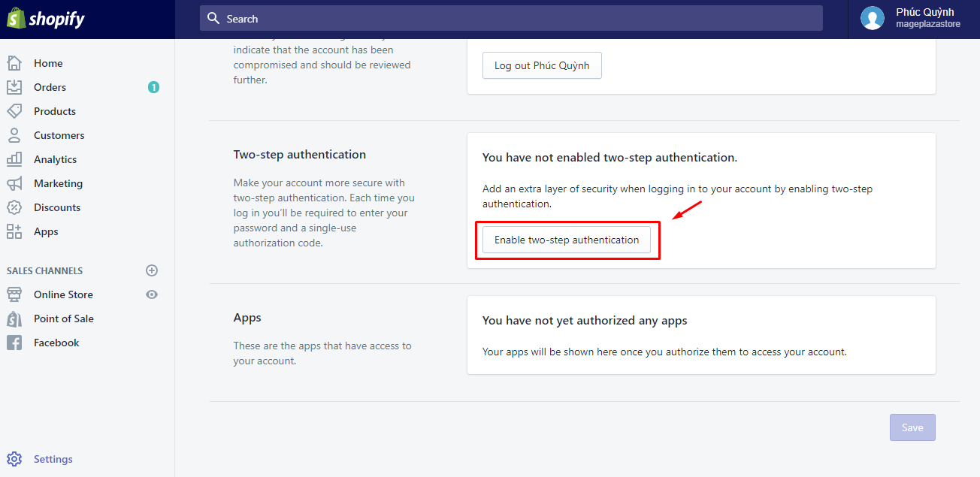
Task: Open Facebook sales channel
Action: pos(56,343)
